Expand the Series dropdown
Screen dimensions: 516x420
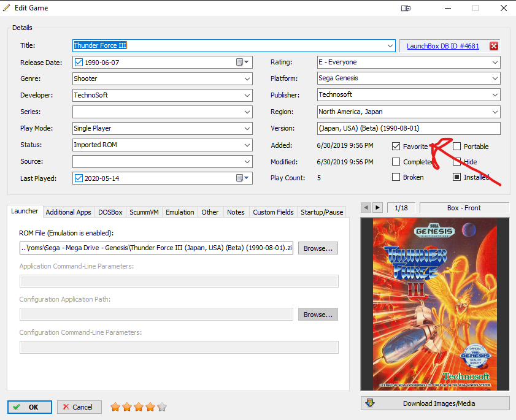pos(247,112)
